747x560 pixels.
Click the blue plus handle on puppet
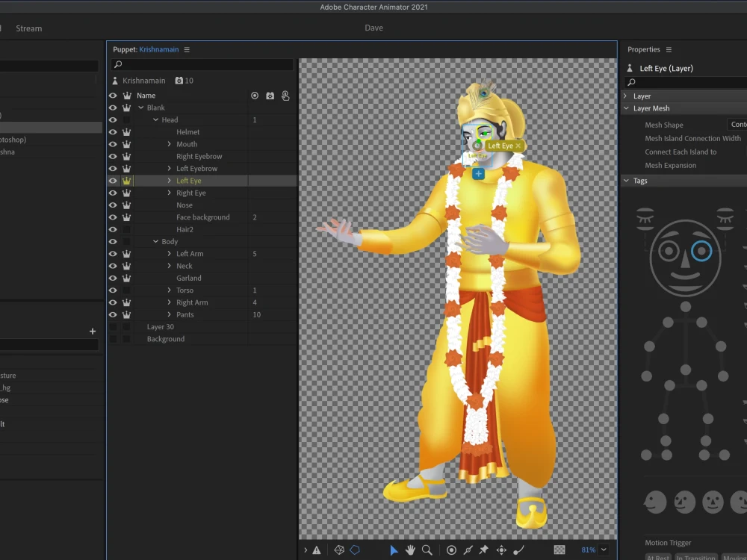pos(478,174)
